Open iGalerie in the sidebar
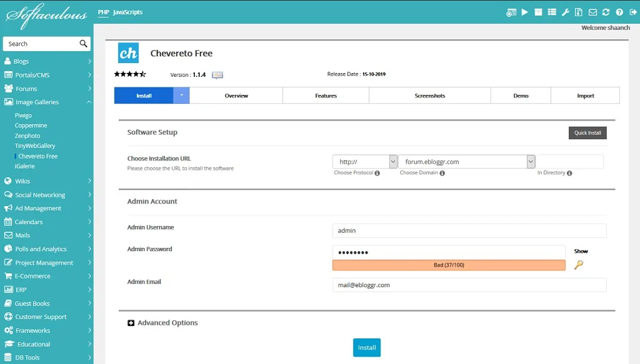The width and height of the screenshot is (640, 364). (x=24, y=166)
